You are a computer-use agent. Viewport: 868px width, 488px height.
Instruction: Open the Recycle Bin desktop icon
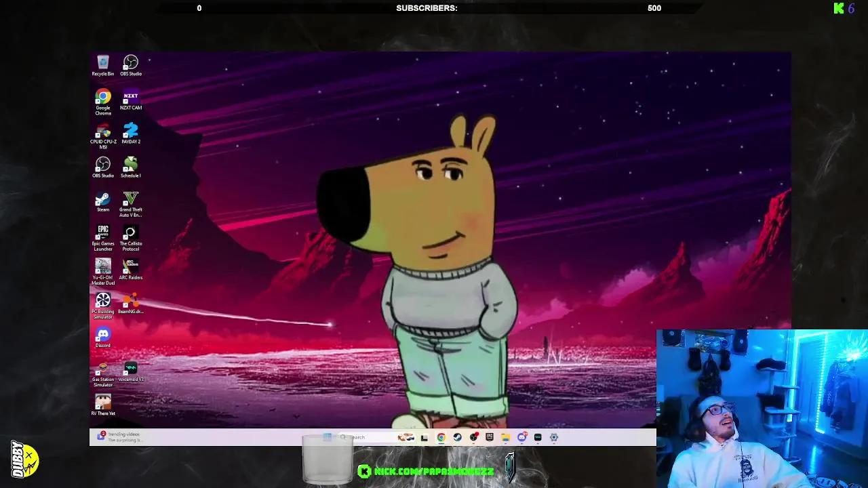coord(103,66)
